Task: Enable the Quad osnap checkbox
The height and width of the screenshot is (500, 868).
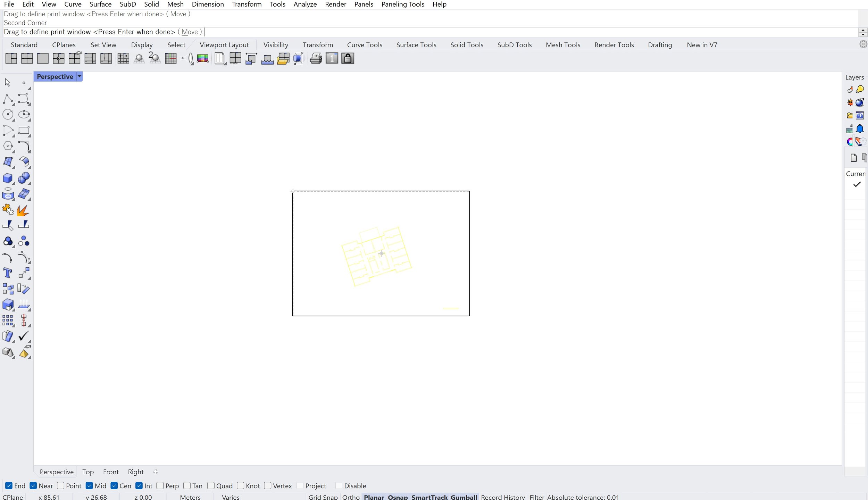Action: [x=211, y=486]
